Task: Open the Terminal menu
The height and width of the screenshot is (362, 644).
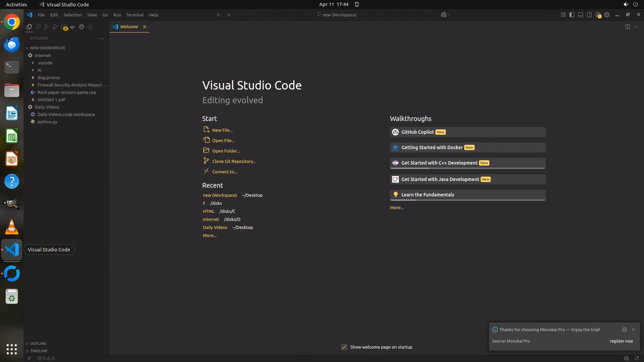Action: click(135, 15)
